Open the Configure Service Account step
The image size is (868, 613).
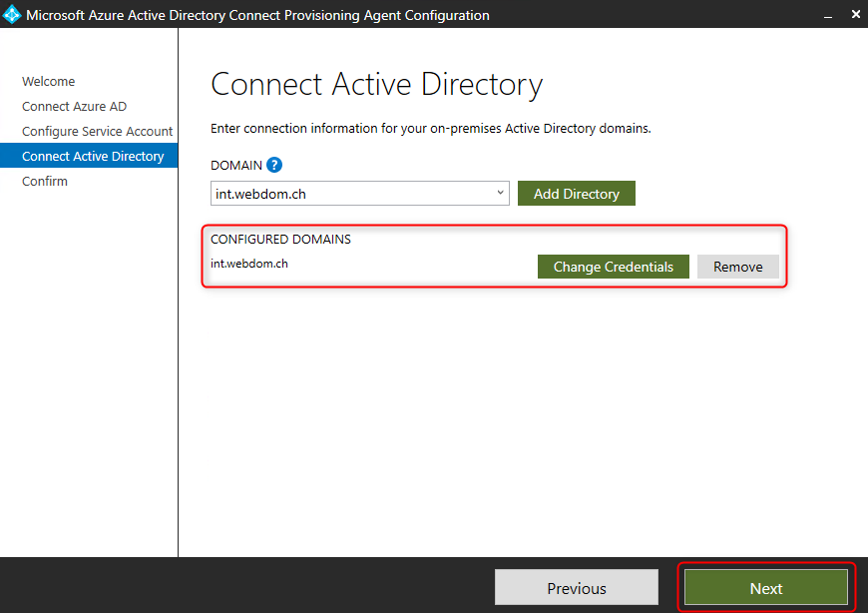(97, 131)
